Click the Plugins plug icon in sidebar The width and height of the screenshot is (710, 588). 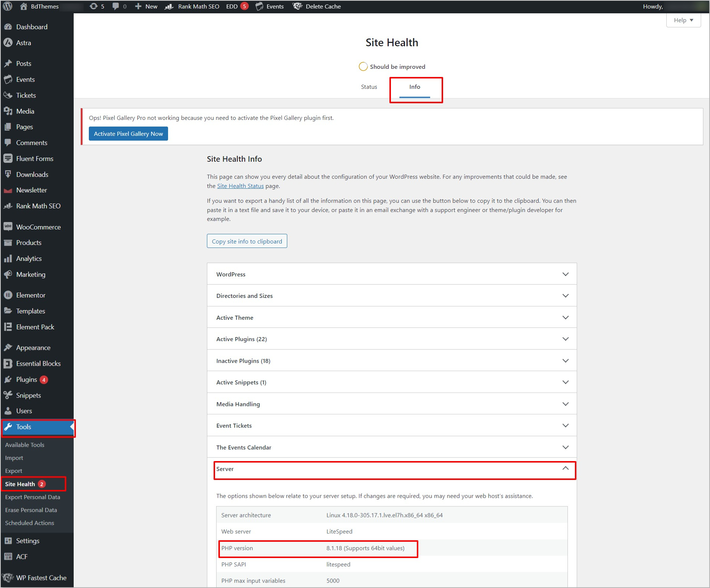(8, 380)
